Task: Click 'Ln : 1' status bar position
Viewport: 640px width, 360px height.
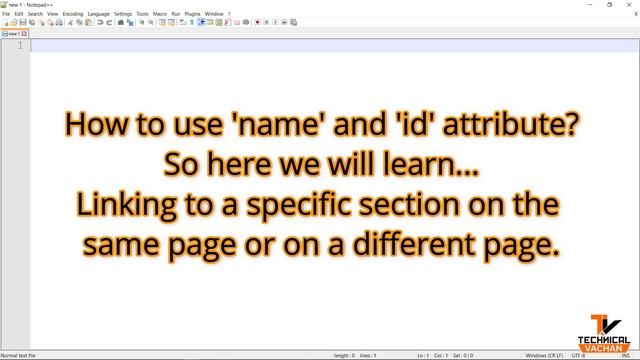Action: click(422, 356)
